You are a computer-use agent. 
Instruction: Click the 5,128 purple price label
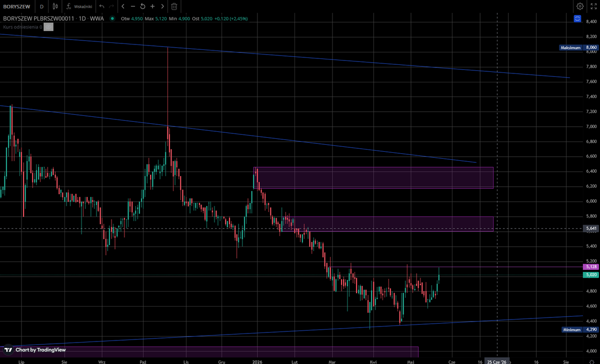[x=591, y=267]
